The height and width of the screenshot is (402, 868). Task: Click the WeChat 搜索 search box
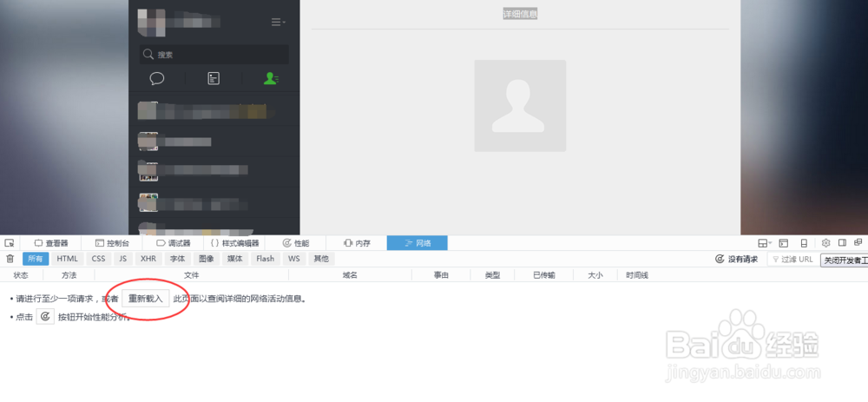214,54
